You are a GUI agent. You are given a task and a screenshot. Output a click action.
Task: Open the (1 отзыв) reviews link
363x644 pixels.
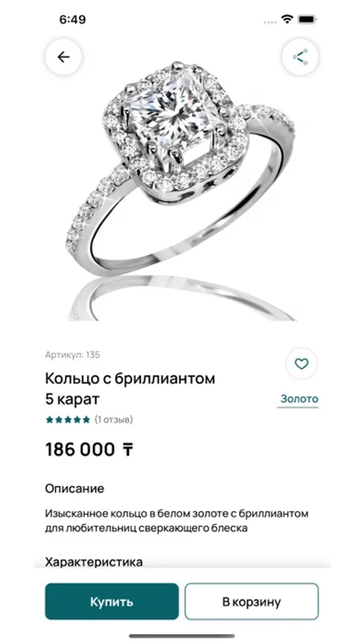pos(114,420)
